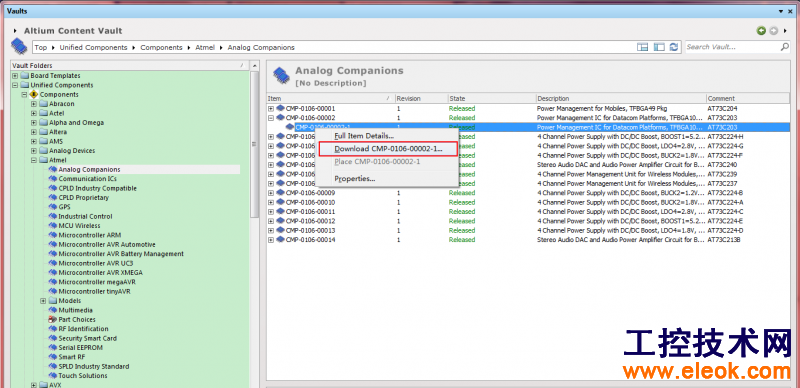Sort by the Description column header
This screenshot has height=388, width=800.
pyautogui.click(x=621, y=99)
